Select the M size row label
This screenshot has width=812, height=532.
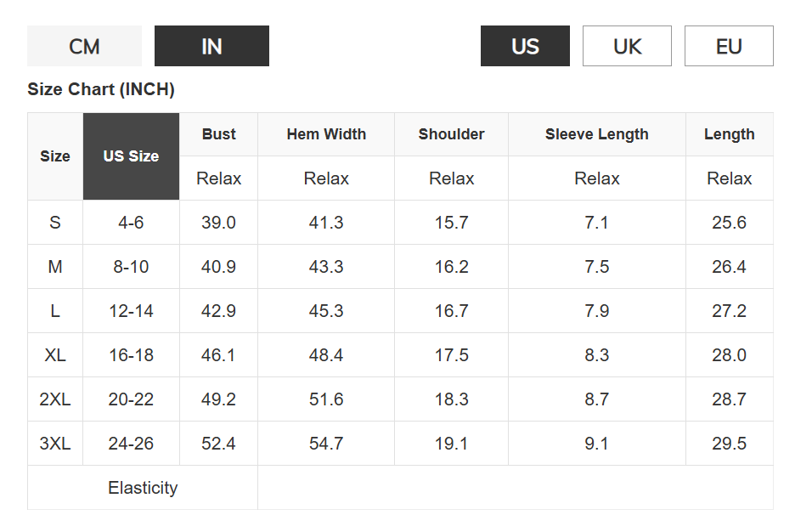[55, 267]
